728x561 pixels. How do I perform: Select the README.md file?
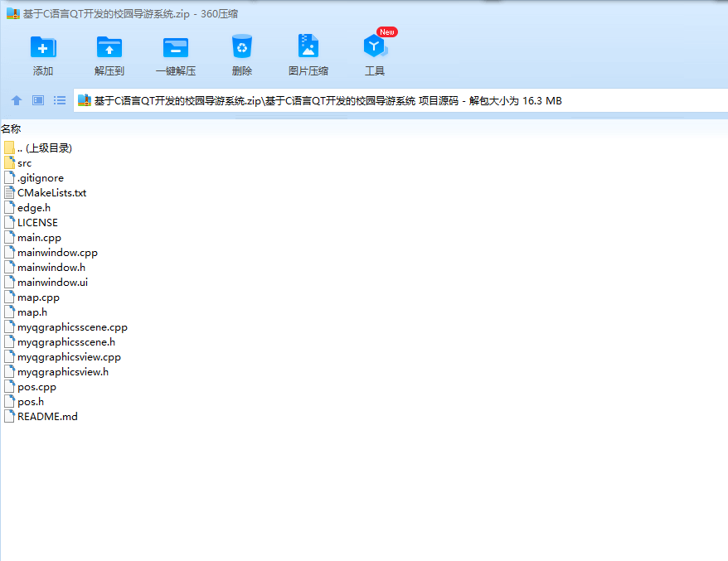point(41,416)
